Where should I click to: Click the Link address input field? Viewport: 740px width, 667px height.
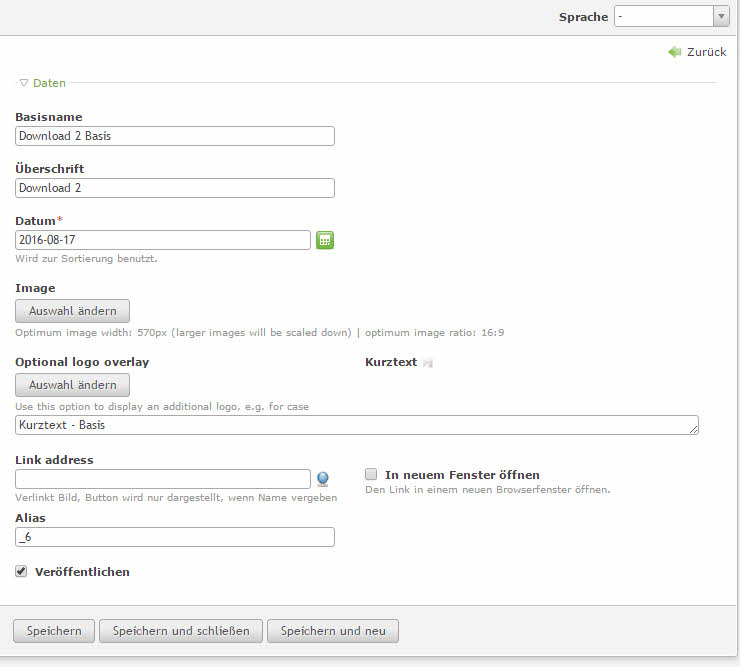(x=163, y=479)
